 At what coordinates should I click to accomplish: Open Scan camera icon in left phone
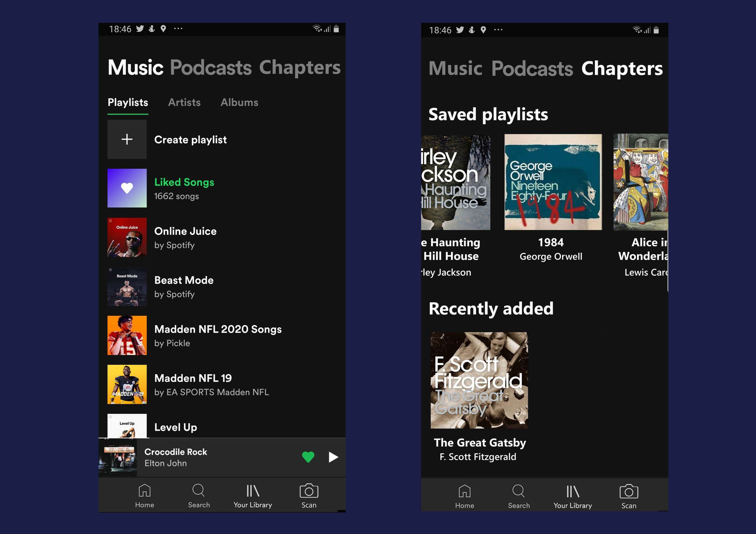[x=309, y=496]
